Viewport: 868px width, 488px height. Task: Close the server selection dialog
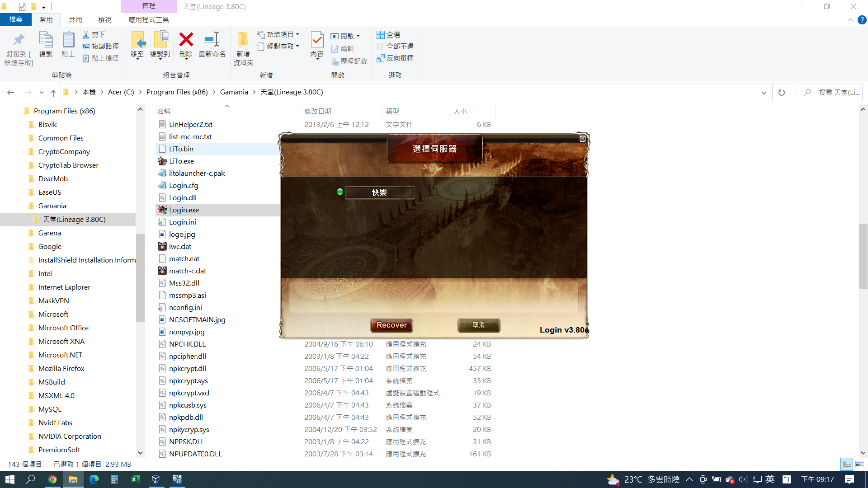point(583,139)
